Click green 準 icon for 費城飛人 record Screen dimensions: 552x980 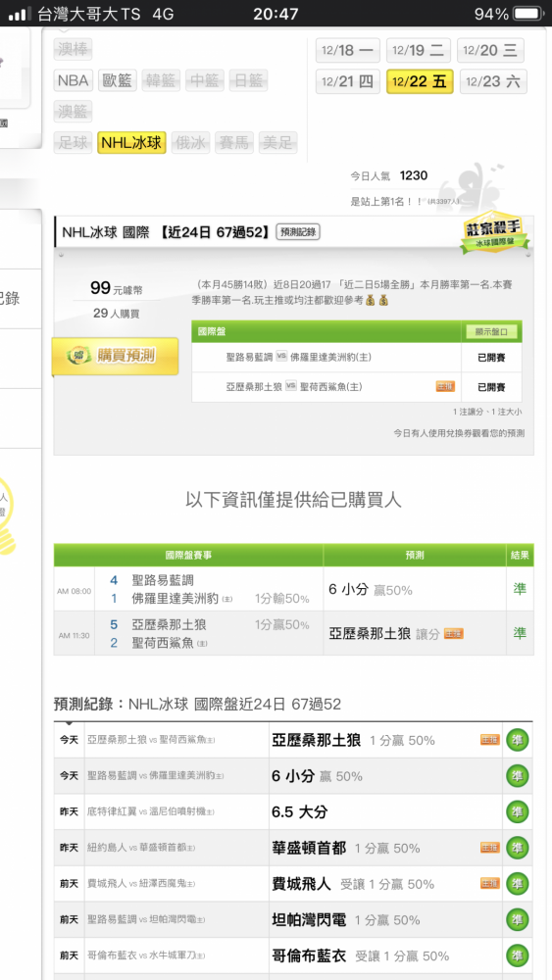pyautogui.click(x=518, y=884)
